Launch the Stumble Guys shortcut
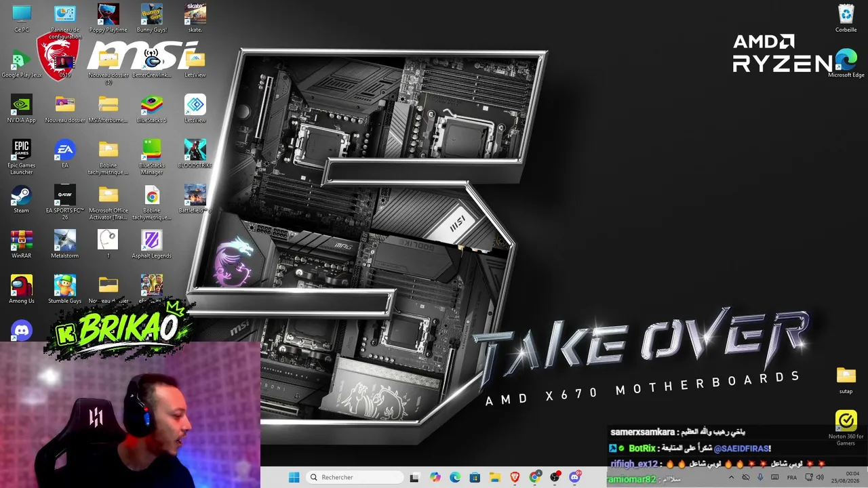 pos(65,290)
